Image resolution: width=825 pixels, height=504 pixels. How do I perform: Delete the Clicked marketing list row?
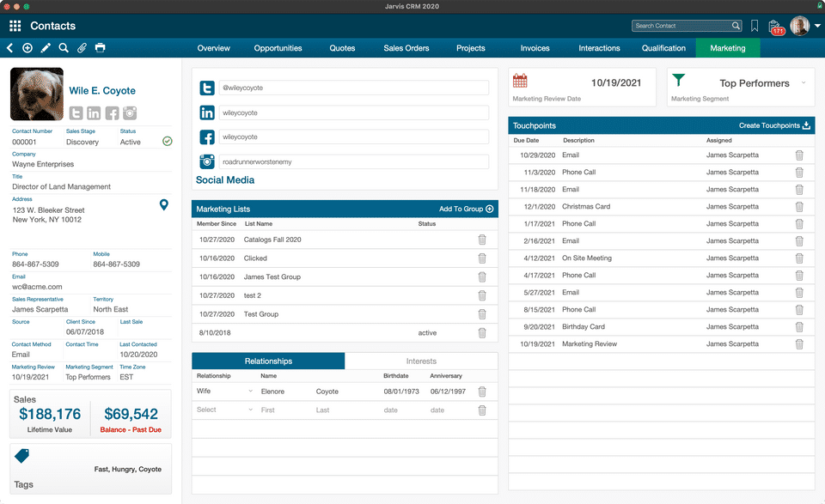(482, 258)
